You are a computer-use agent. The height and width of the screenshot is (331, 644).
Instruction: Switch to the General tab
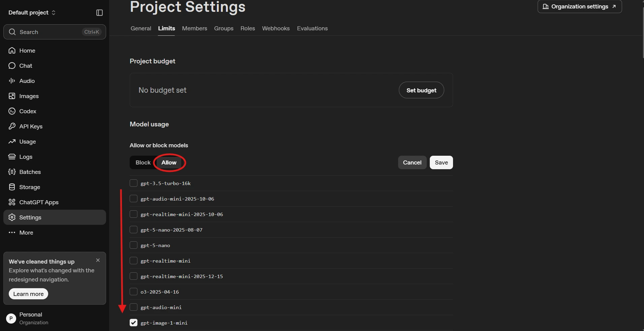pyautogui.click(x=141, y=28)
